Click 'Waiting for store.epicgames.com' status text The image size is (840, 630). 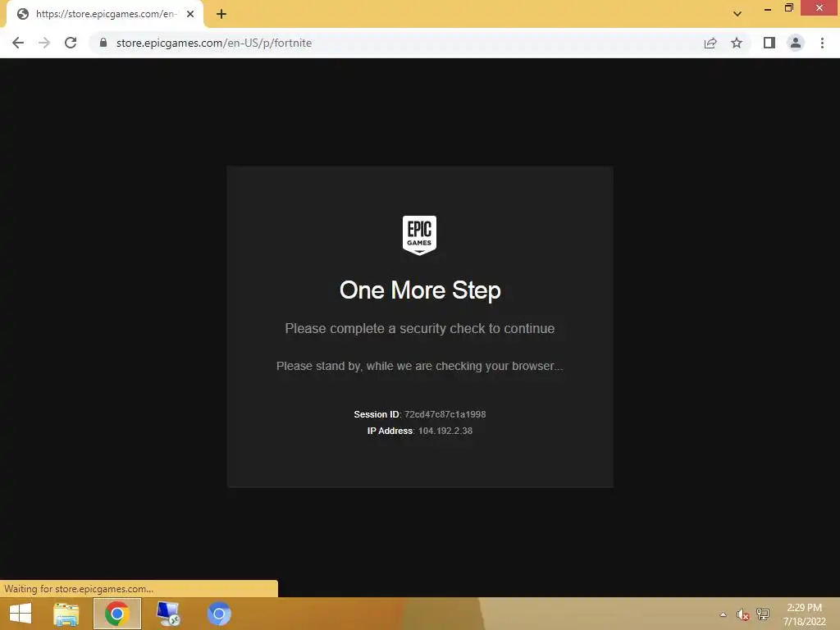click(79, 589)
